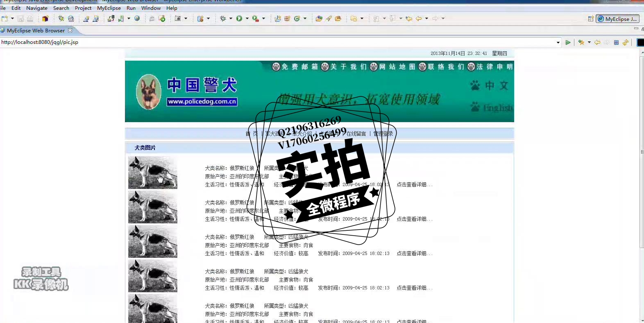The image size is (644, 323).
Task: Select the MyEclipse Web Browser tab
Action: pyautogui.click(x=36, y=30)
